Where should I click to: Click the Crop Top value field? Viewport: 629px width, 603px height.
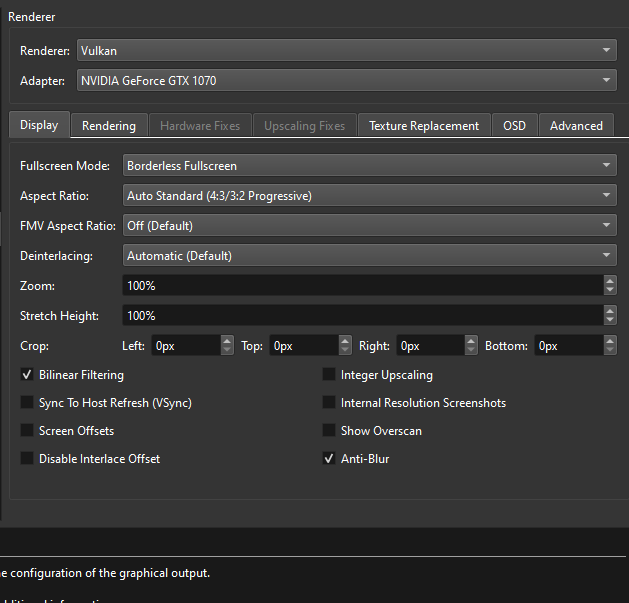(304, 345)
